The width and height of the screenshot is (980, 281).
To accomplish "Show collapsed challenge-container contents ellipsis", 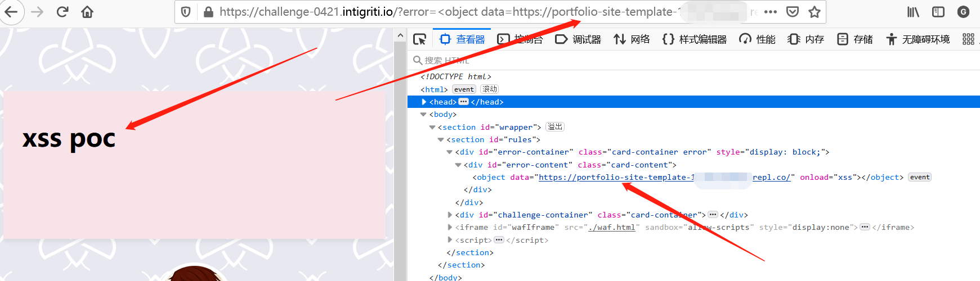I will click(x=713, y=215).
